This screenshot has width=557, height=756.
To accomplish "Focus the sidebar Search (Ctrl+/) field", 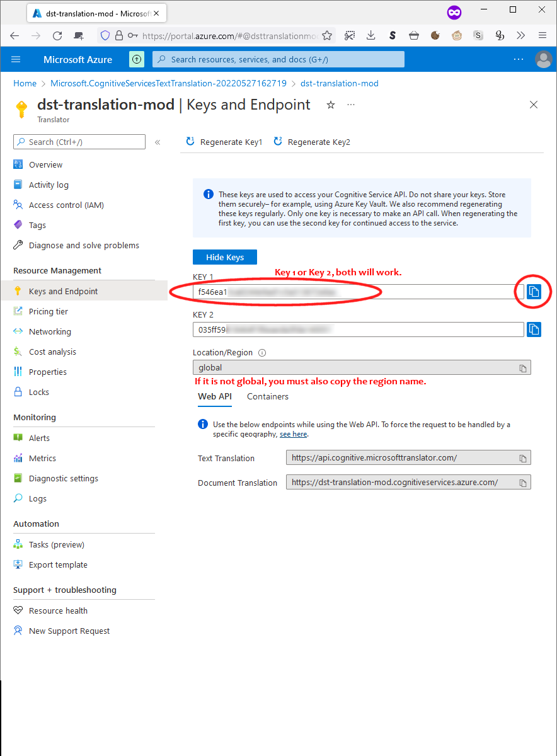I will click(x=79, y=142).
